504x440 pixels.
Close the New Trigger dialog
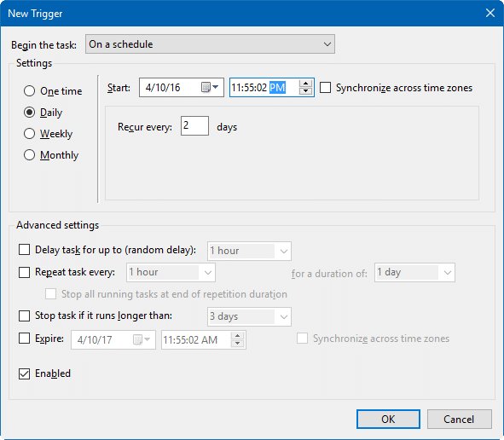(490, 13)
